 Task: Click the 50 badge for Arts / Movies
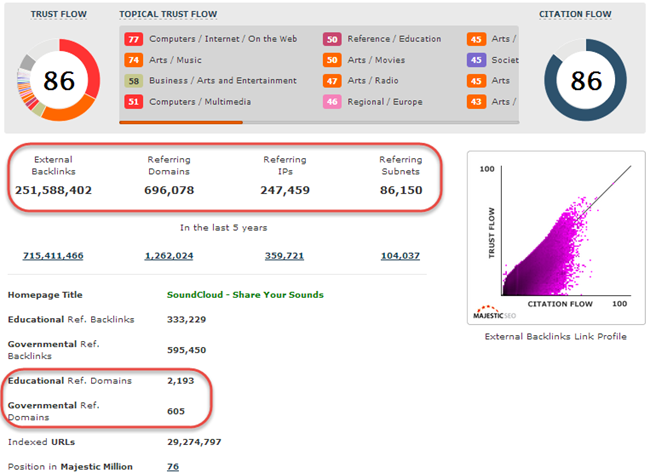pos(332,60)
